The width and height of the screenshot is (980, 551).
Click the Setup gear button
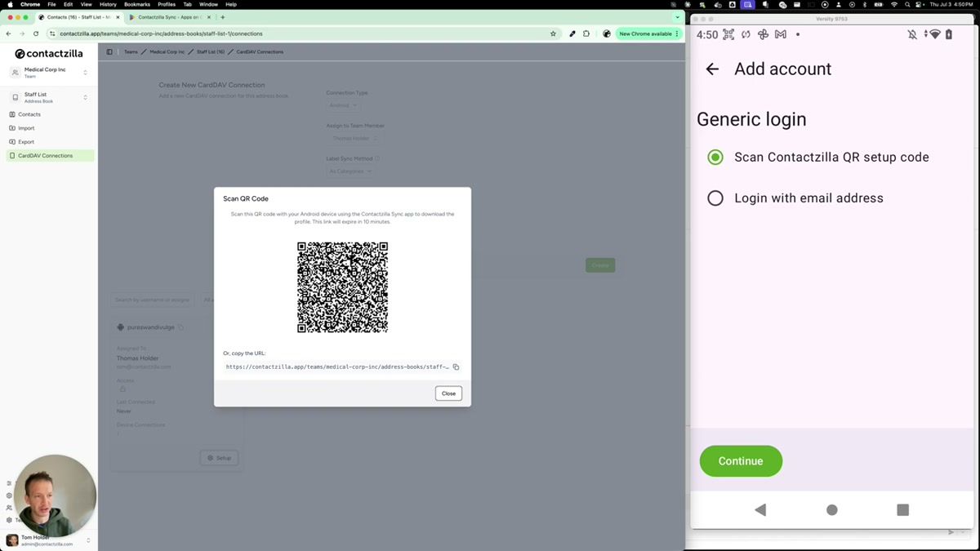coord(219,458)
